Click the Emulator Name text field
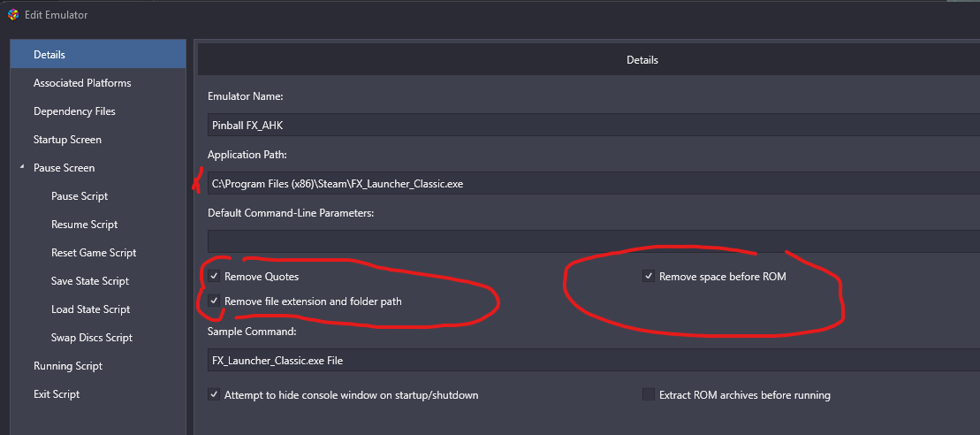This screenshot has height=435, width=980. pos(594,125)
